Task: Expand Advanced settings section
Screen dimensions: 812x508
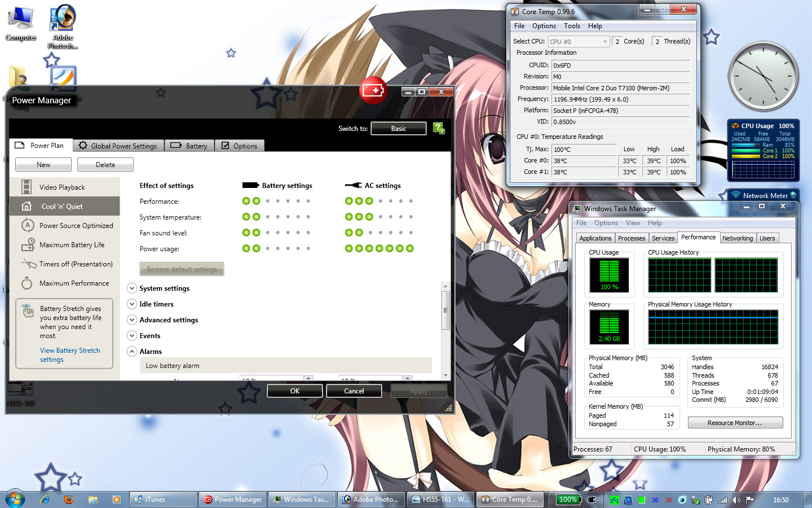Action: tap(132, 320)
